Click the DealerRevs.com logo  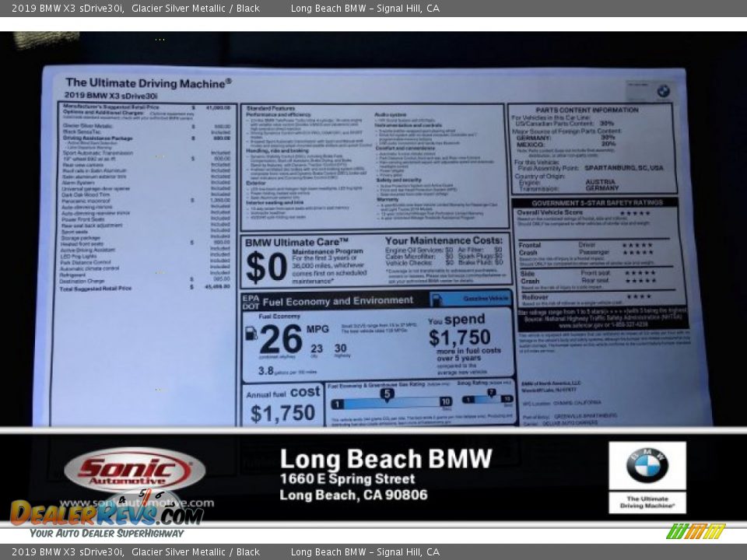tap(107, 513)
